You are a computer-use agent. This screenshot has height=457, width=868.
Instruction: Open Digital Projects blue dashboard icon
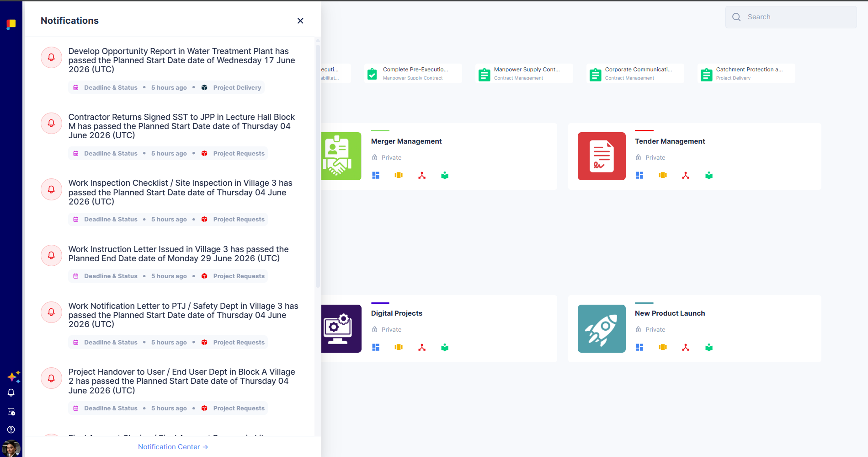tap(376, 347)
